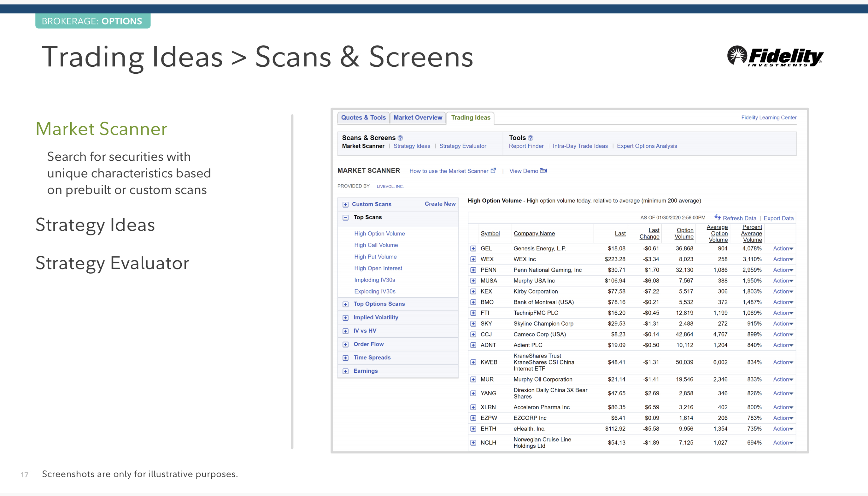Expand the KWEB row plus icon

(473, 363)
